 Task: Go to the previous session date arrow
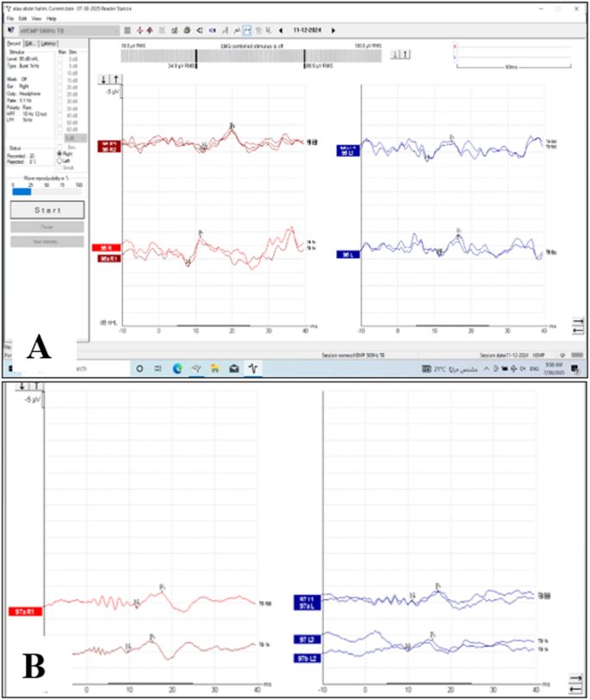pos(280,30)
